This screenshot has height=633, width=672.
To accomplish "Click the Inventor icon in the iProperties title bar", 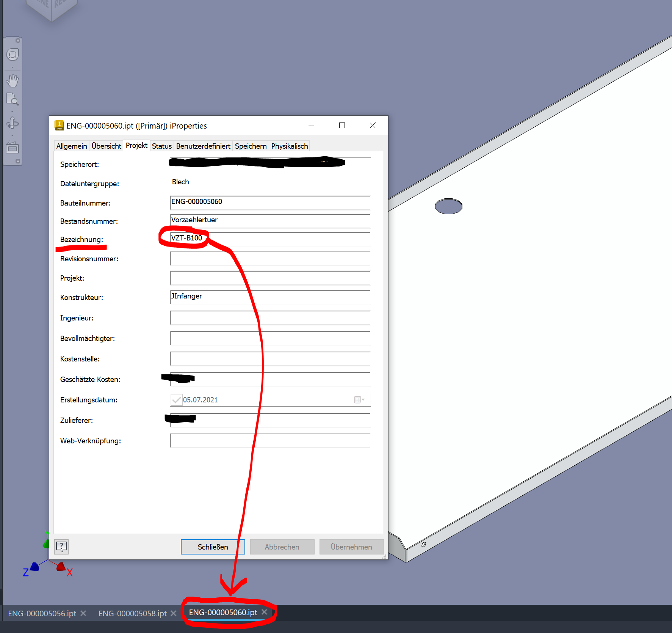I will pyautogui.click(x=59, y=125).
